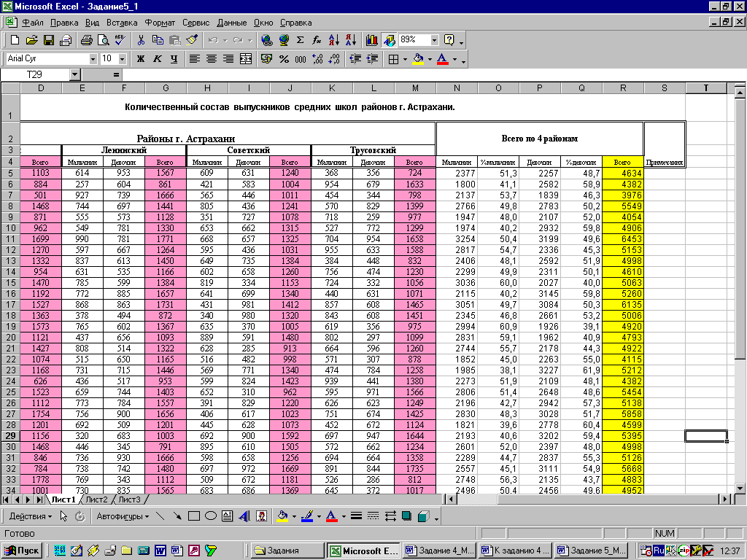Viewport: 747px width, 560px height.
Task: Open Print Preview with the magnifier page icon
Action: (103, 41)
